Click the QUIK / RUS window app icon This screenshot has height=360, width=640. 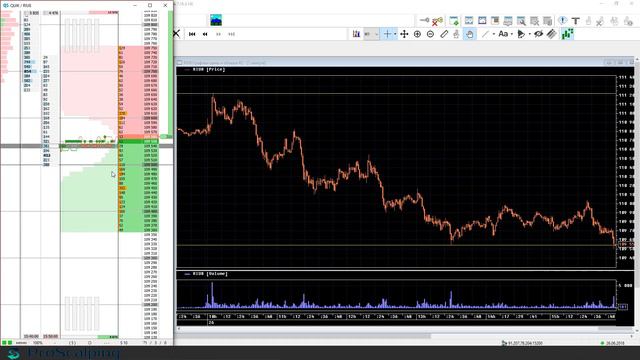coord(5,5)
